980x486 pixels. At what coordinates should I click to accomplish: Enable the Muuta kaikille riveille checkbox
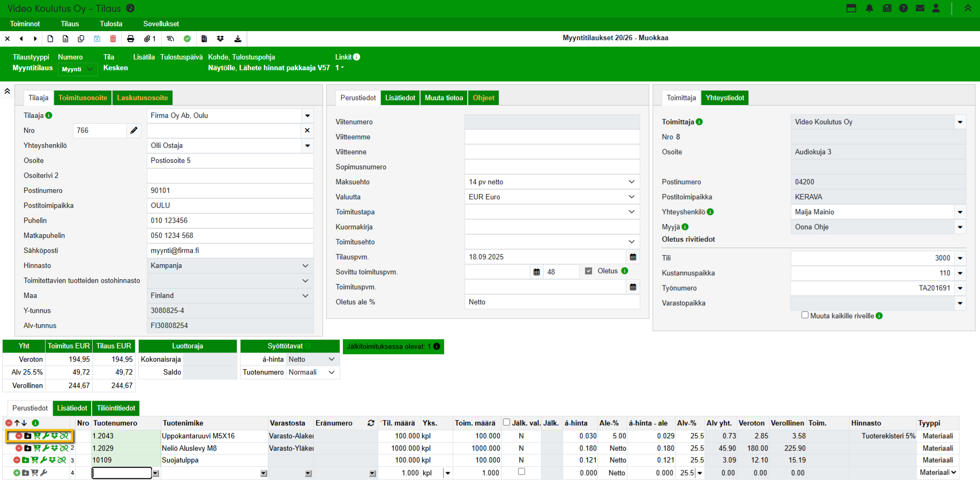pyautogui.click(x=805, y=315)
